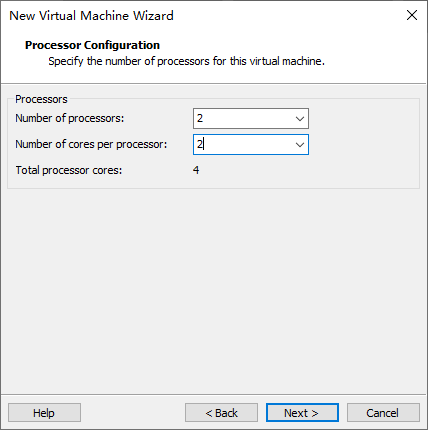Close the New Virtual Machine Wizard window
This screenshot has width=428, height=430.
pos(412,15)
